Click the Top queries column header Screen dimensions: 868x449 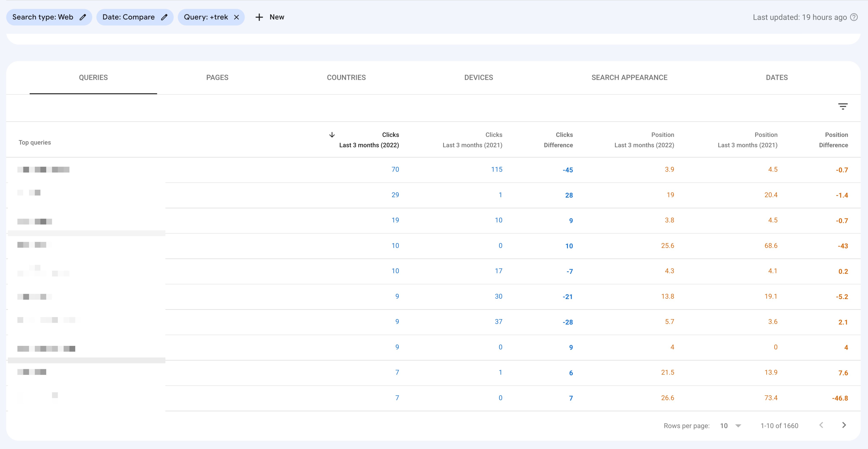[x=35, y=143]
